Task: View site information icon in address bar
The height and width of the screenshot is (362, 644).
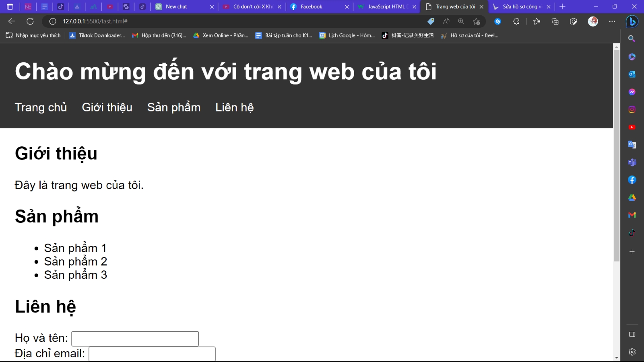Action: point(53,21)
